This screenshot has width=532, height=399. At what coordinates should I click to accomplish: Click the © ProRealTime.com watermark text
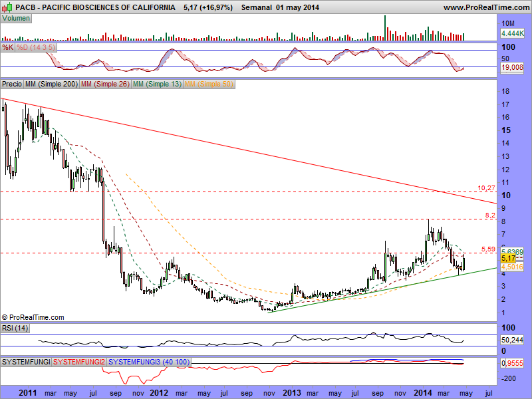coord(33,317)
